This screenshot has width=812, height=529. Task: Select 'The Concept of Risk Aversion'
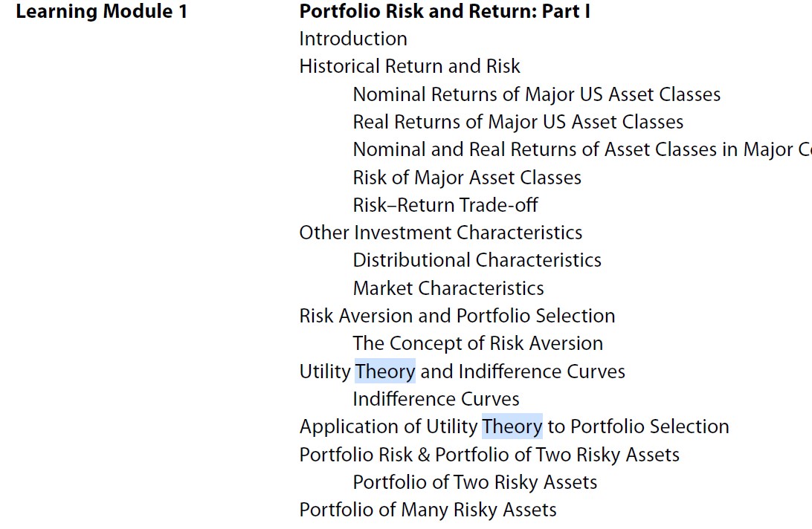coord(477,344)
